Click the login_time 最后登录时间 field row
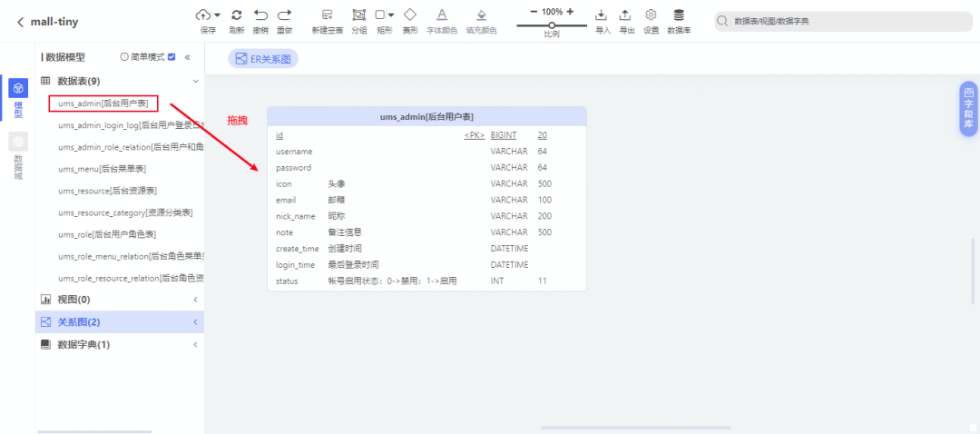This screenshot has height=434, width=980. click(x=426, y=265)
